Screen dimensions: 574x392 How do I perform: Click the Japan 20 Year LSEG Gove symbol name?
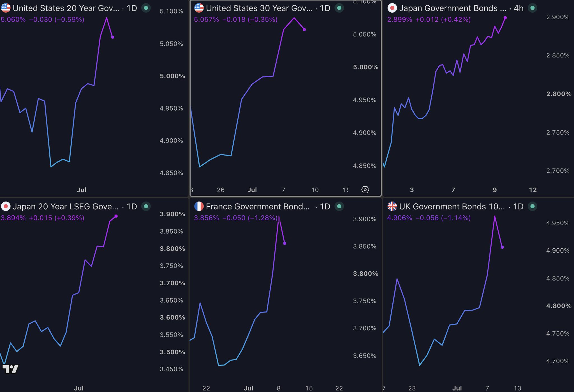click(x=66, y=206)
